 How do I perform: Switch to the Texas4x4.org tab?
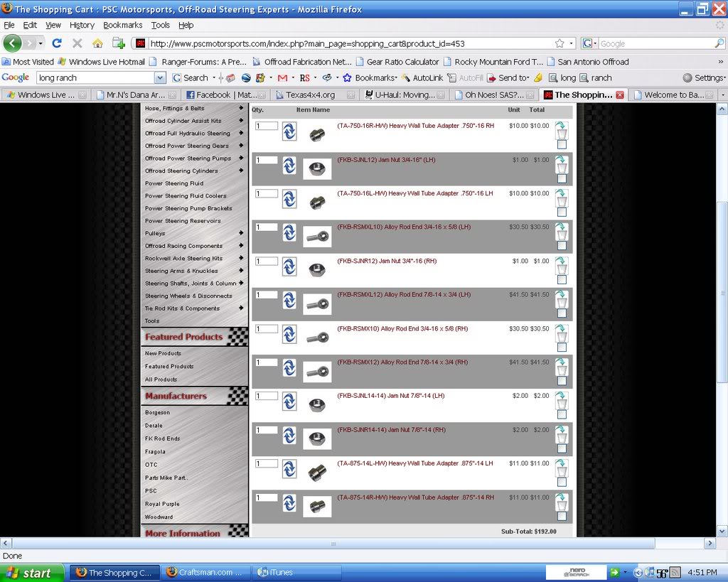coord(315,95)
